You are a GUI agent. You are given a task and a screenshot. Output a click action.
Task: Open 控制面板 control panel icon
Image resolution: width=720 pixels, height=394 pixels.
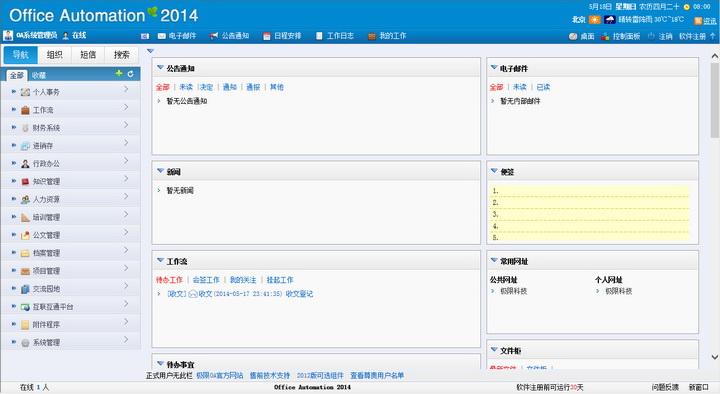click(x=605, y=36)
